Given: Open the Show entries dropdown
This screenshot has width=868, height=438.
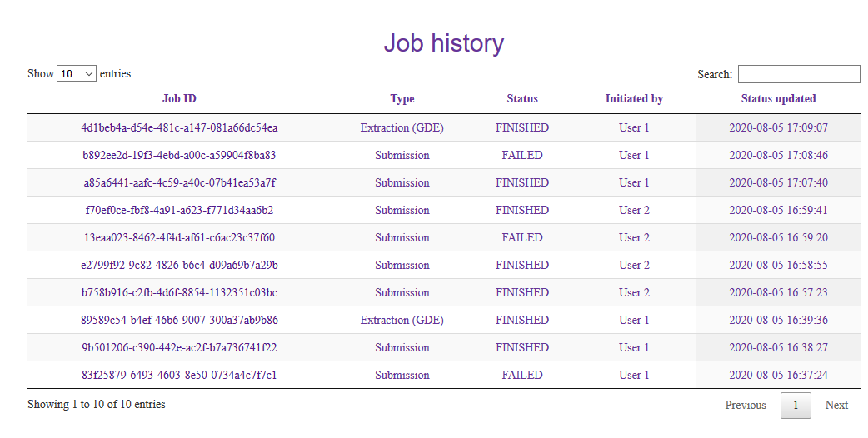Looking at the screenshot, I should [77, 74].
